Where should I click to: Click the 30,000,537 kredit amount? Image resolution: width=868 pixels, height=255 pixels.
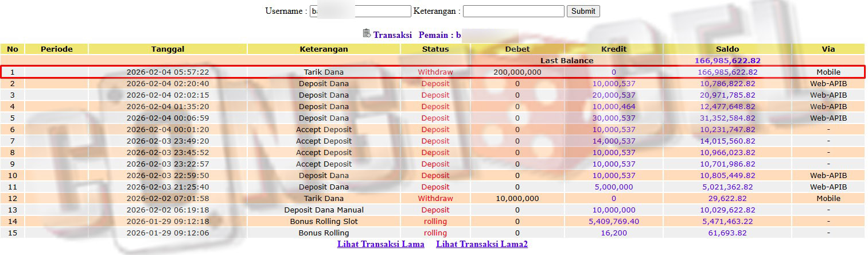pos(613,118)
